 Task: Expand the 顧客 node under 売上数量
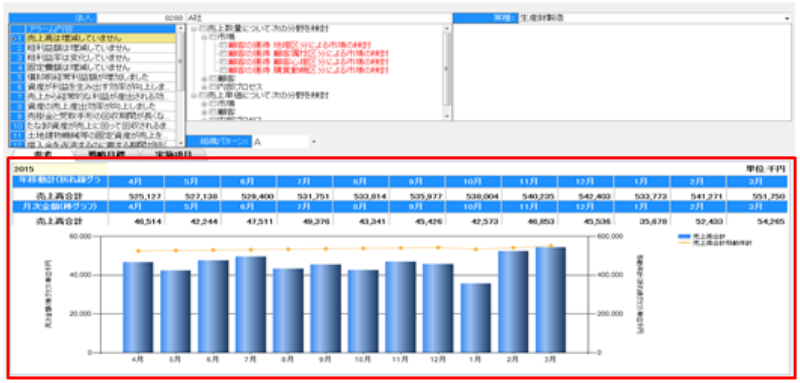(204, 79)
